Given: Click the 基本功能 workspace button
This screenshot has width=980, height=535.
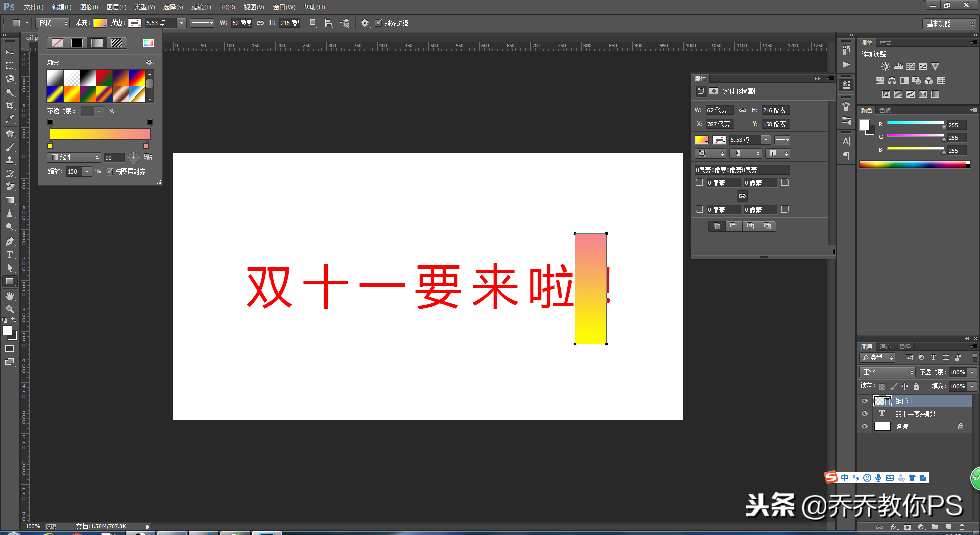Looking at the screenshot, I should (949, 23).
